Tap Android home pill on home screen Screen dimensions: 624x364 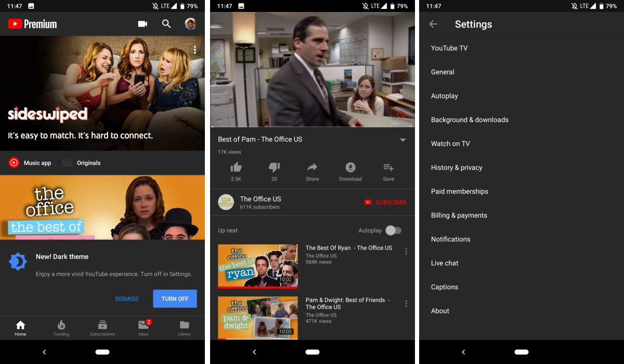(x=102, y=352)
